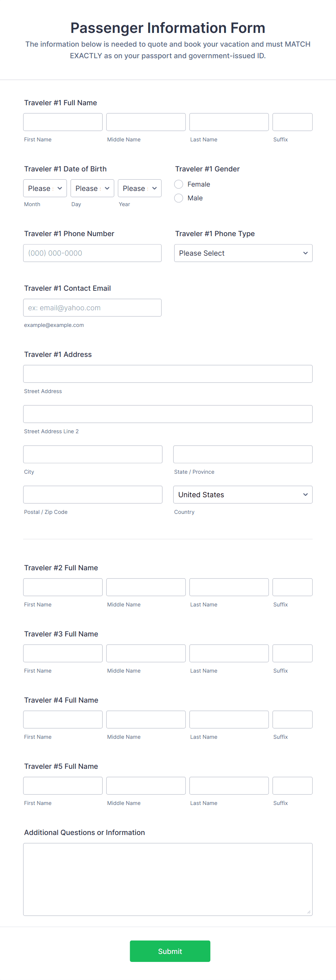Click the Traveler #1 Contact Email field
This screenshot has height=980, width=336.
[92, 307]
